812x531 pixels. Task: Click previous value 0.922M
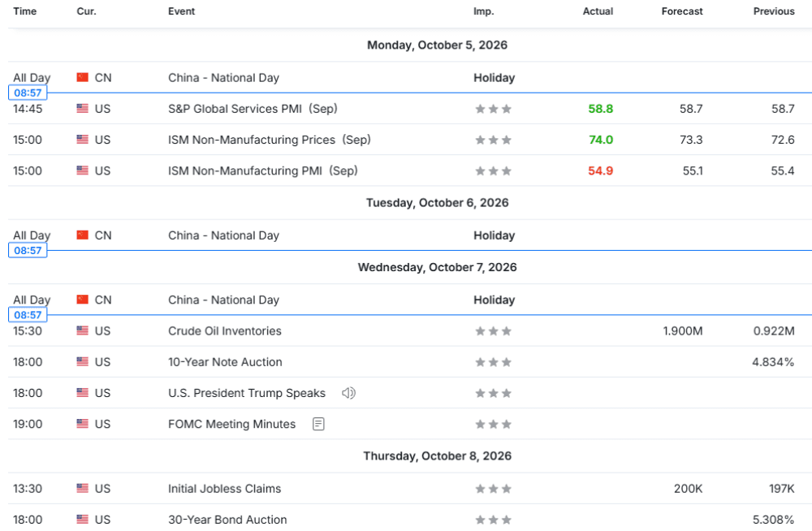click(x=774, y=331)
